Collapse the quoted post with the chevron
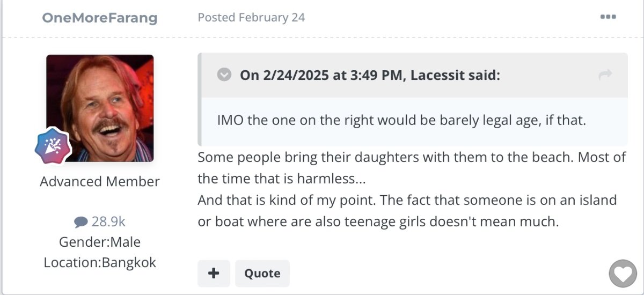The width and height of the screenshot is (644, 295). [x=224, y=75]
